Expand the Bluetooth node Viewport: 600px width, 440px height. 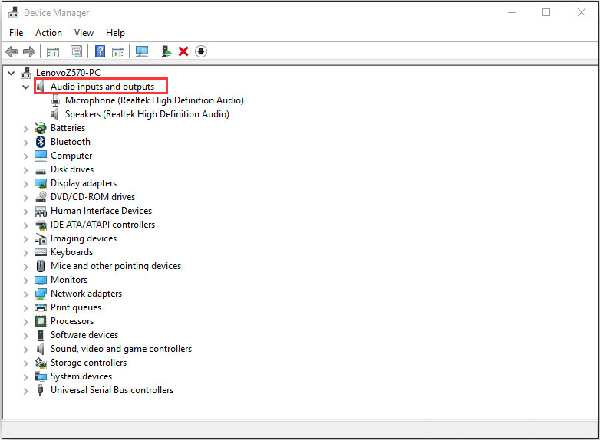26,142
